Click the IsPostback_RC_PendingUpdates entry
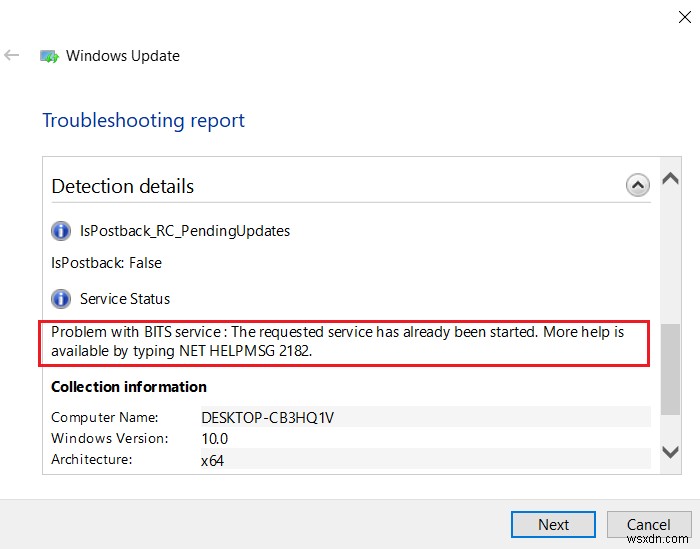The height and width of the screenshot is (549, 700). [x=185, y=231]
